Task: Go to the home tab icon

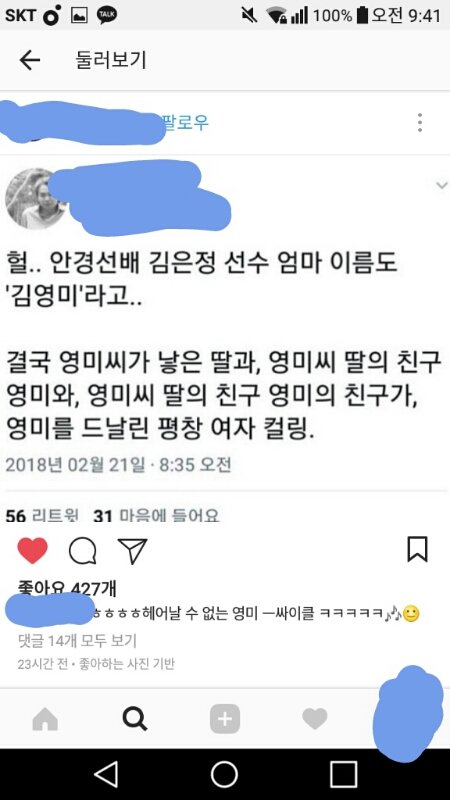Action: pyautogui.click(x=45, y=719)
